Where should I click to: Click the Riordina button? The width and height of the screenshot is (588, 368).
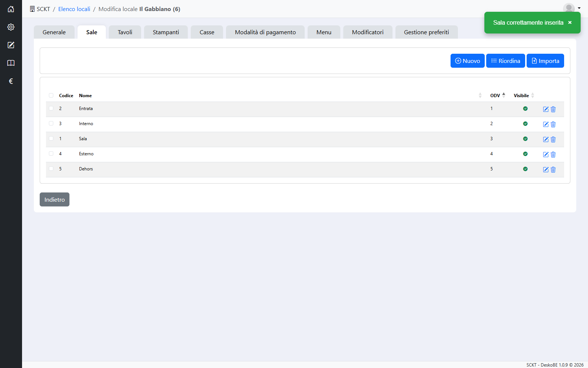(x=506, y=61)
